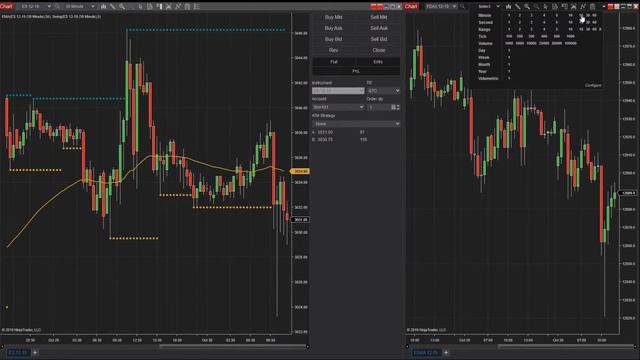Screen dimensions: 640x360
Task: Open red Chart menu label of right window
Action: coord(411,7)
